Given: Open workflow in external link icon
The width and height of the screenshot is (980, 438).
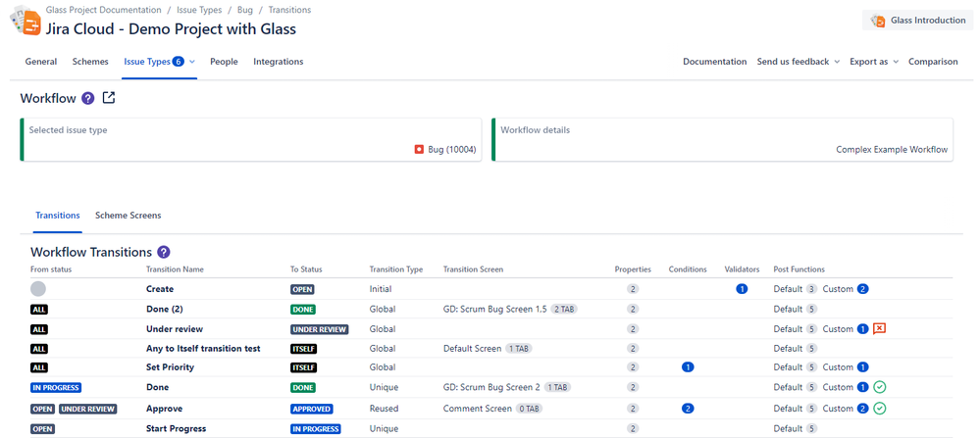Looking at the screenshot, I should 109,98.
